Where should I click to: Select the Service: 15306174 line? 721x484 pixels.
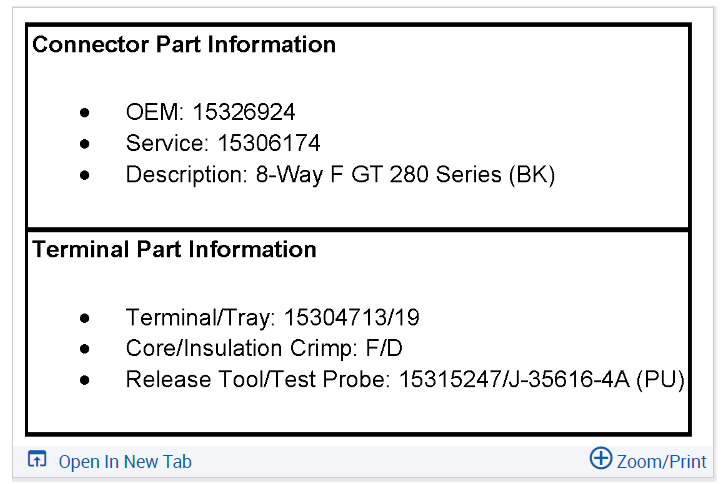(x=223, y=143)
